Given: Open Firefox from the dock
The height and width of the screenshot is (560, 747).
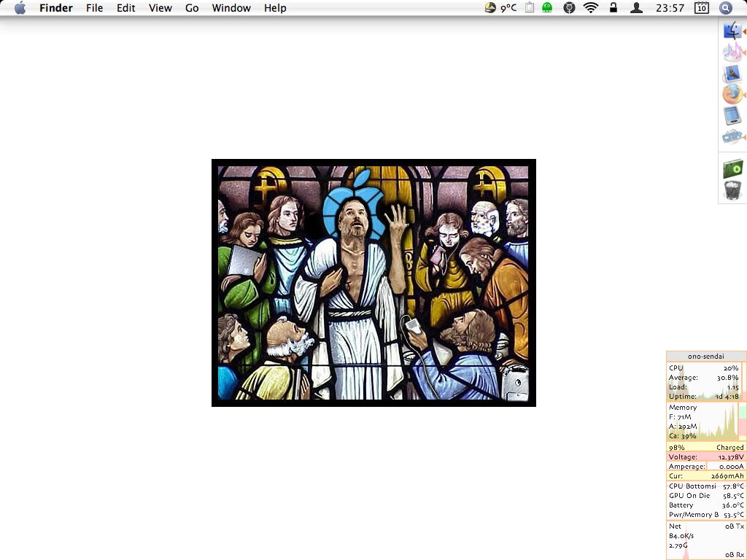Looking at the screenshot, I should pyautogui.click(x=732, y=94).
